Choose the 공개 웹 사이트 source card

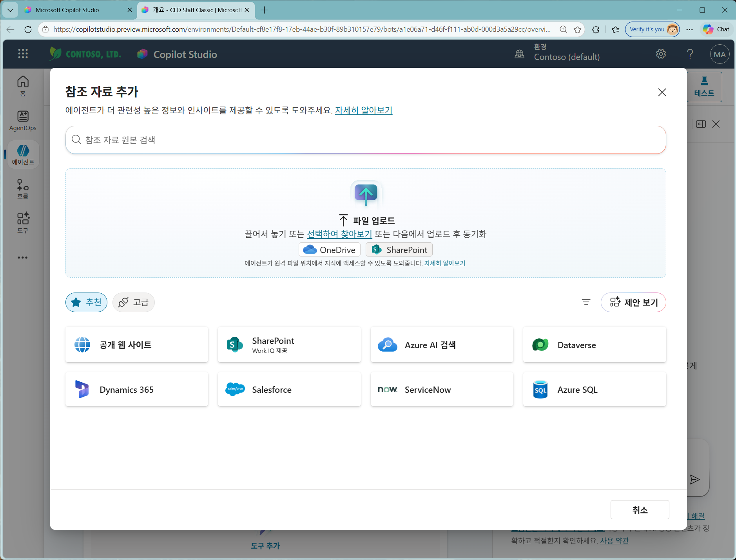tap(137, 345)
